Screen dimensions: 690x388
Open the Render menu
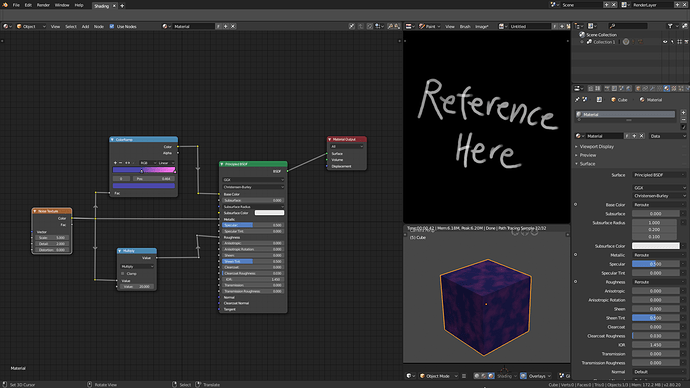(43, 5)
